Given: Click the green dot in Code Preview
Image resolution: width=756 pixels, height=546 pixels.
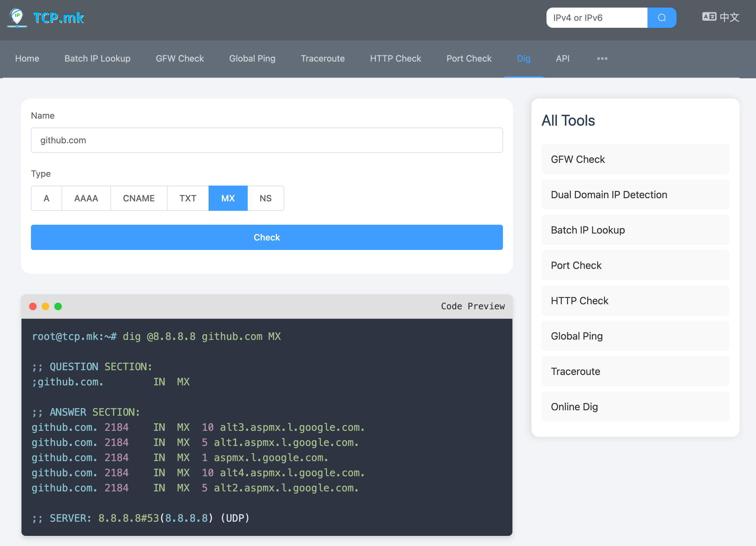Looking at the screenshot, I should pos(58,306).
